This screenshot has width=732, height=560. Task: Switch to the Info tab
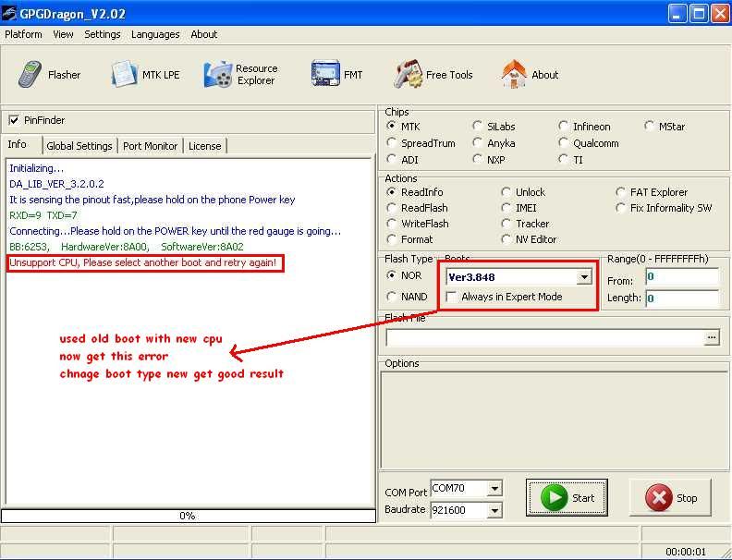18,144
